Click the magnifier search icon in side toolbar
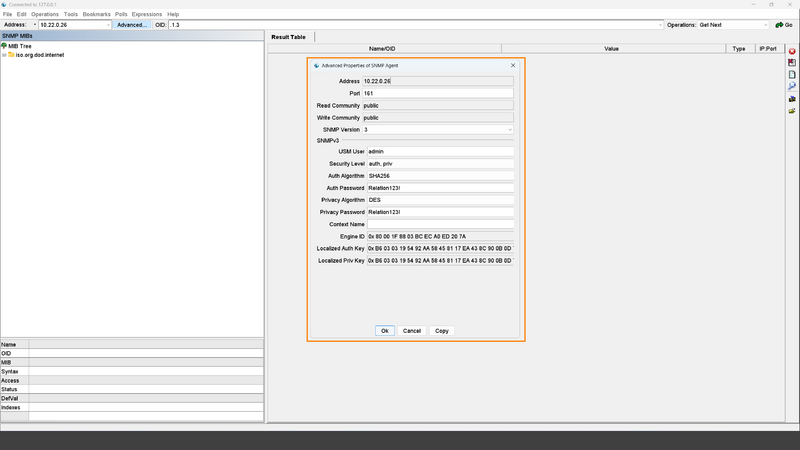Viewport: 800px width, 450px height. click(x=792, y=86)
